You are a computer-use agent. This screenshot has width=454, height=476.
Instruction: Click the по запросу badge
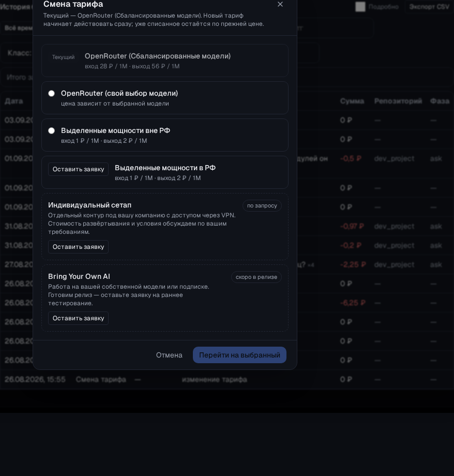tap(262, 205)
